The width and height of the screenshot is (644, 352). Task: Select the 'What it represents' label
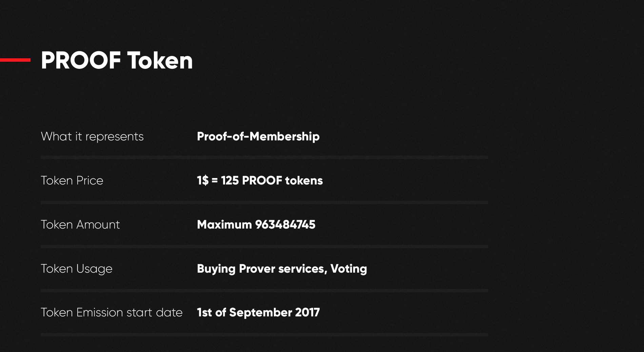point(92,136)
